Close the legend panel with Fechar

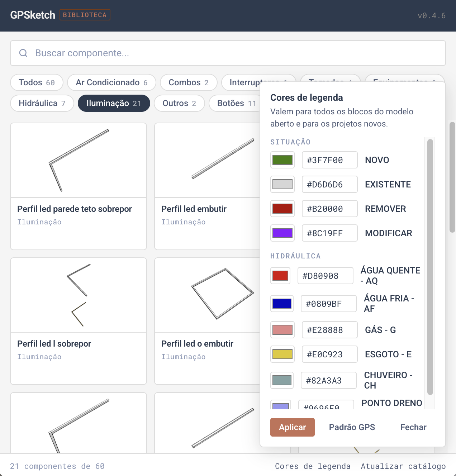(413, 427)
